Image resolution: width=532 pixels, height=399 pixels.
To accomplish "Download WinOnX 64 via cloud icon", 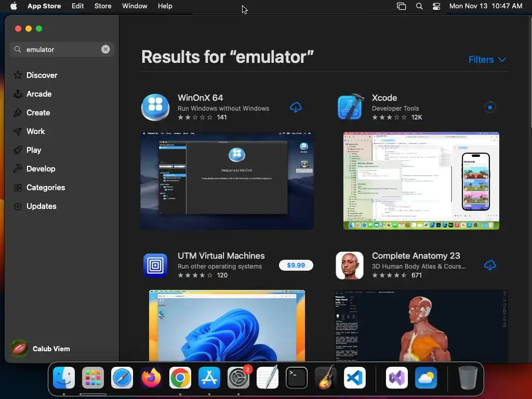I will (296, 108).
